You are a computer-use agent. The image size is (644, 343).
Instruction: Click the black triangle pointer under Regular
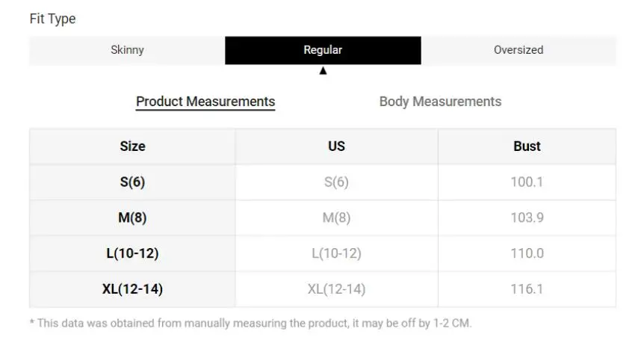pyautogui.click(x=323, y=71)
